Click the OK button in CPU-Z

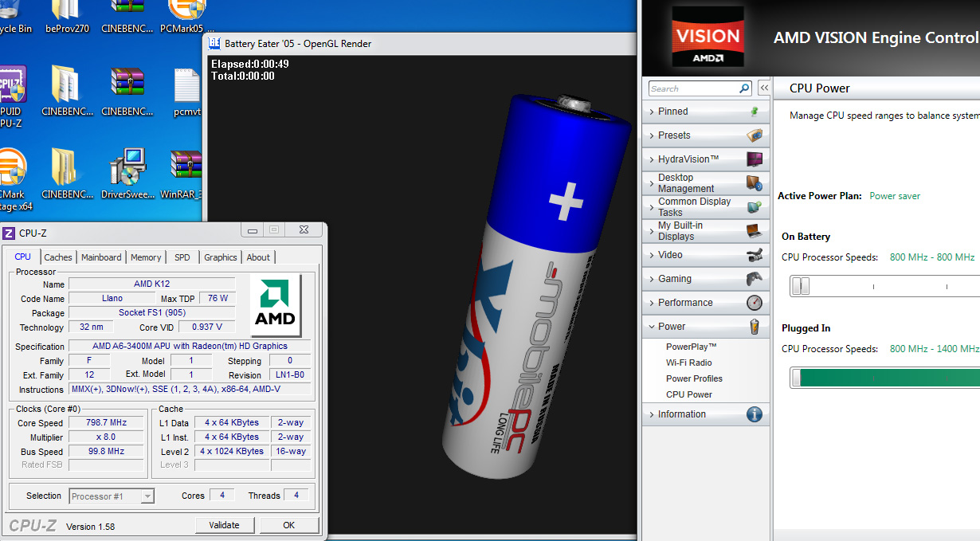pyautogui.click(x=289, y=525)
